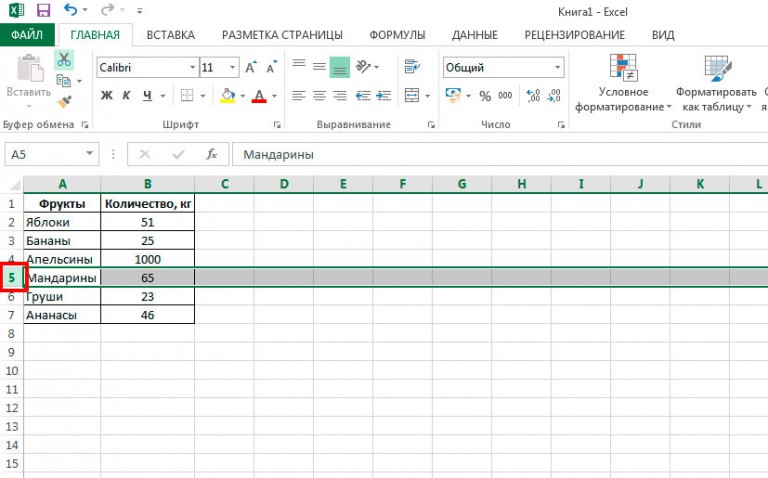Expand the font color dropdown arrow

[x=274, y=96]
